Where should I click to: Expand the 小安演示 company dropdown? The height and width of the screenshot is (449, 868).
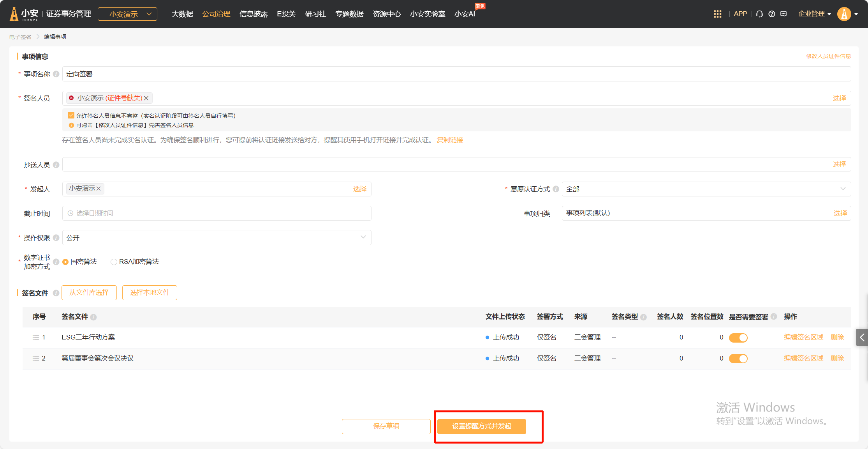pyautogui.click(x=127, y=14)
